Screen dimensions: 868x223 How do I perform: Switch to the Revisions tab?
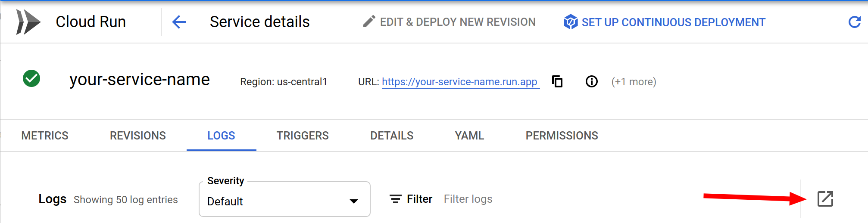pyautogui.click(x=138, y=136)
